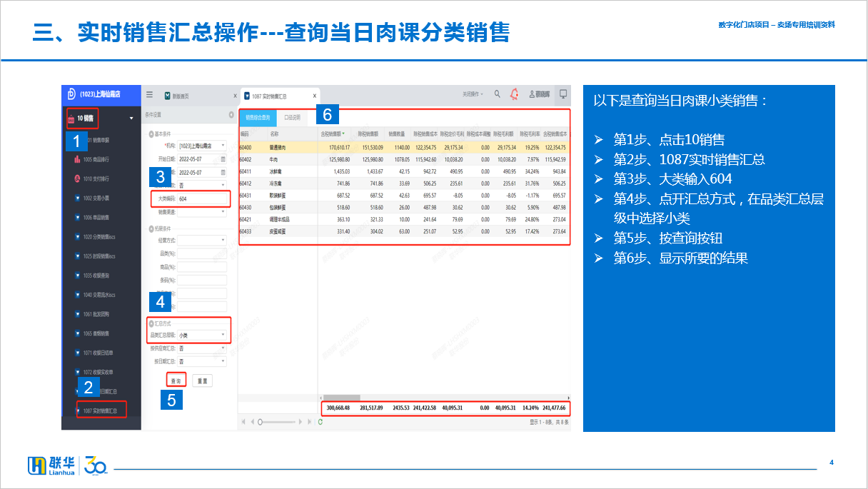Open 1040 交易流水scs in sidebar

click(96, 294)
